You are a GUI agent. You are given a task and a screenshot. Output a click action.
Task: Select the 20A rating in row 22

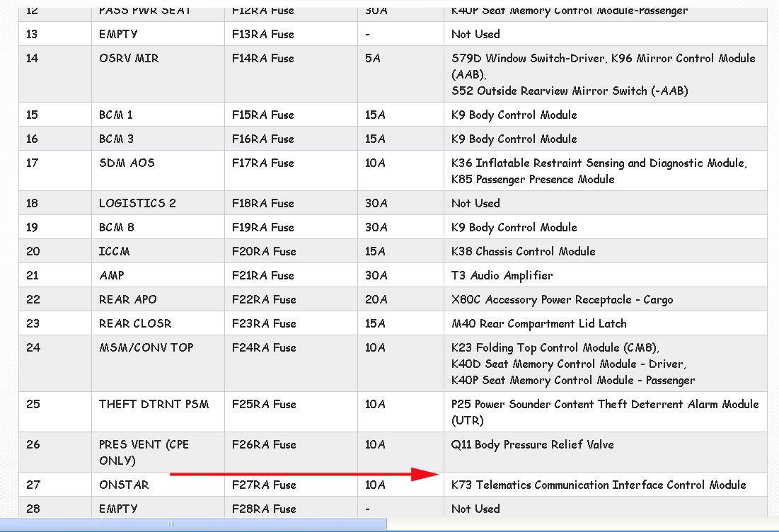[x=376, y=299]
